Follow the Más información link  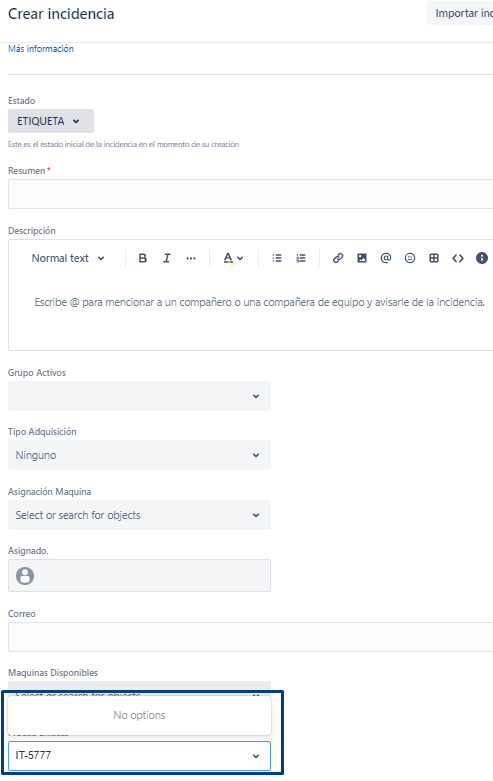coord(41,49)
